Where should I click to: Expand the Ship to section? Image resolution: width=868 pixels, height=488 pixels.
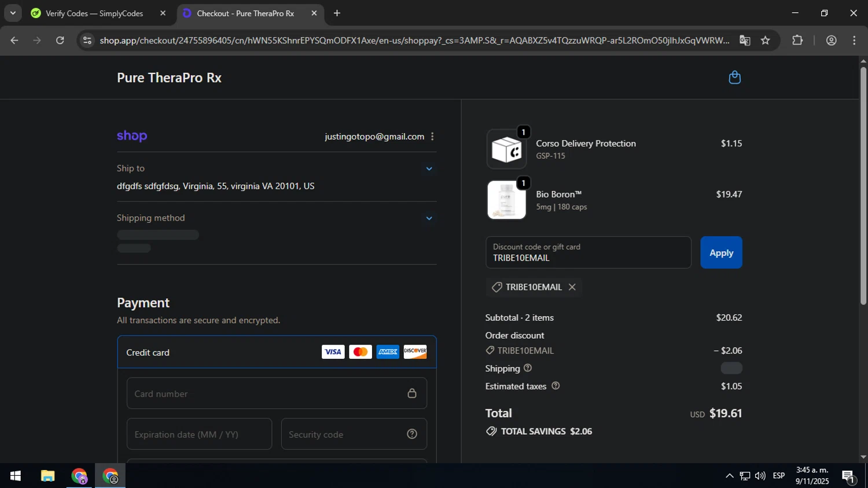tap(429, 168)
